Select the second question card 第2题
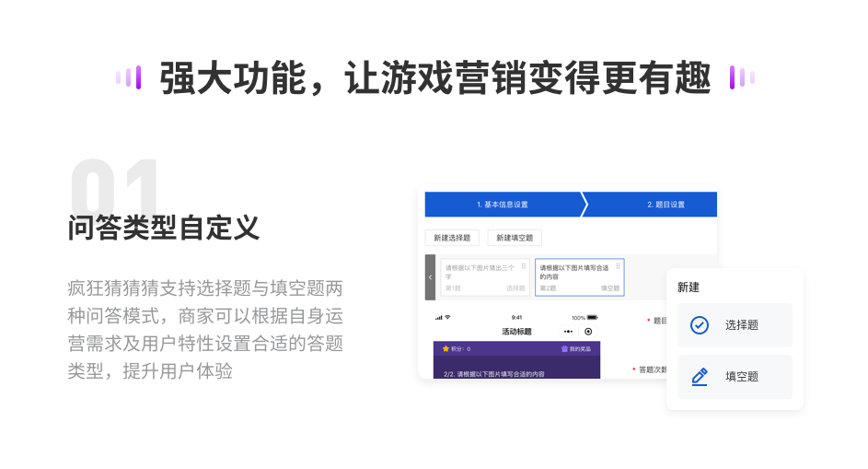Image resolution: width=868 pixels, height=469 pixels. tap(579, 277)
